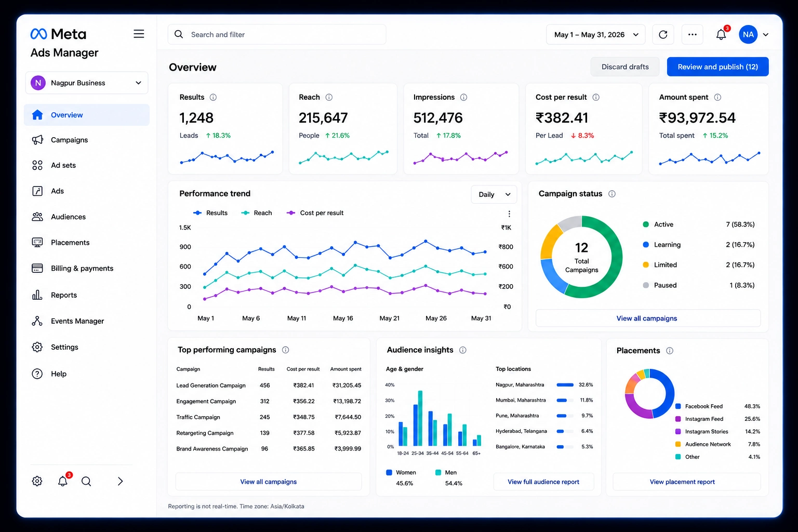Viewport: 798px width, 532px height.
Task: Click Review and publish (12) button
Action: point(717,66)
